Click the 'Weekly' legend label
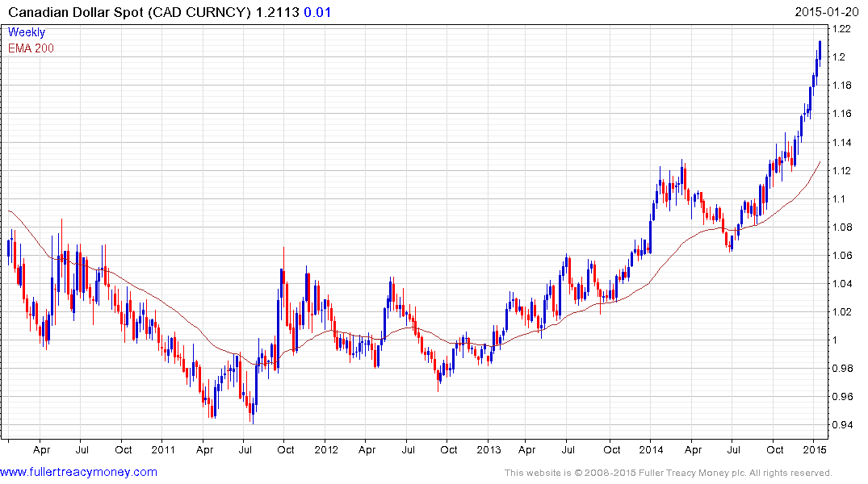 (27, 32)
